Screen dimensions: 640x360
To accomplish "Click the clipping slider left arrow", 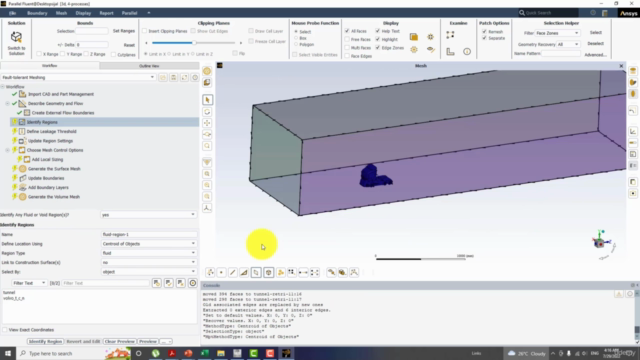I will (147, 43).
